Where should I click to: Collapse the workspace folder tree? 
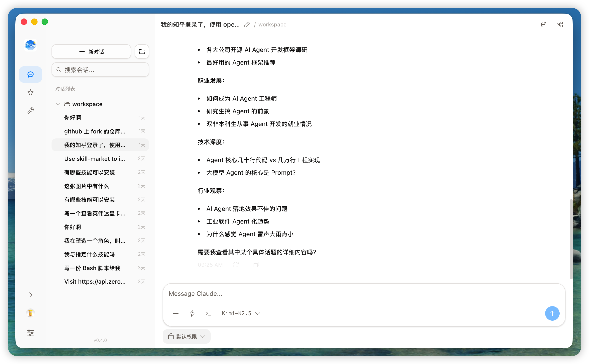tap(58, 104)
